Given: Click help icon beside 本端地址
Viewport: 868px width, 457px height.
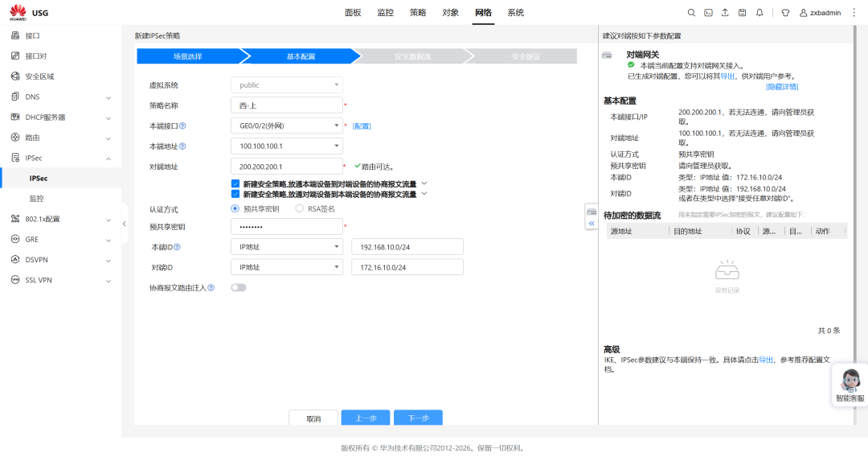Looking at the screenshot, I should pos(182,146).
